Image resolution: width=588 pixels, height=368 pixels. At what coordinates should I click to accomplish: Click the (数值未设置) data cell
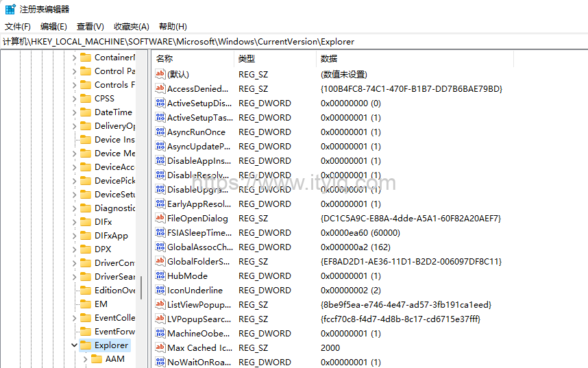click(x=344, y=74)
